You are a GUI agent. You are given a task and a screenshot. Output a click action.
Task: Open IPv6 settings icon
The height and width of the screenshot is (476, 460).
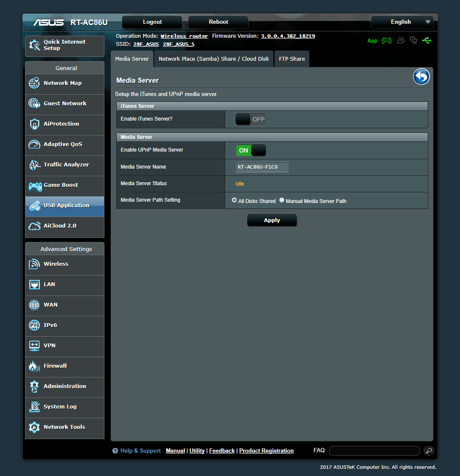[x=34, y=325]
